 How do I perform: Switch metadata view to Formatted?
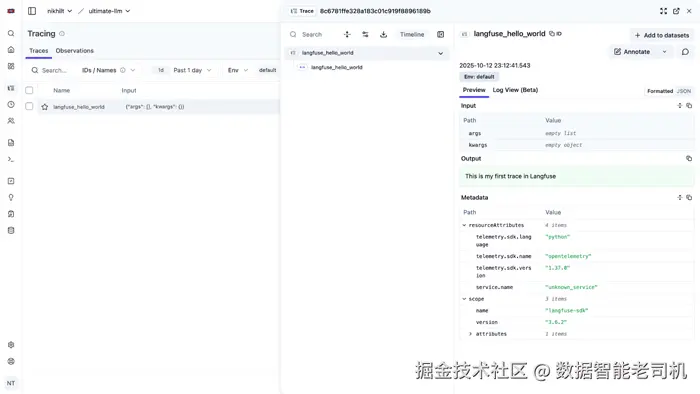click(x=660, y=91)
